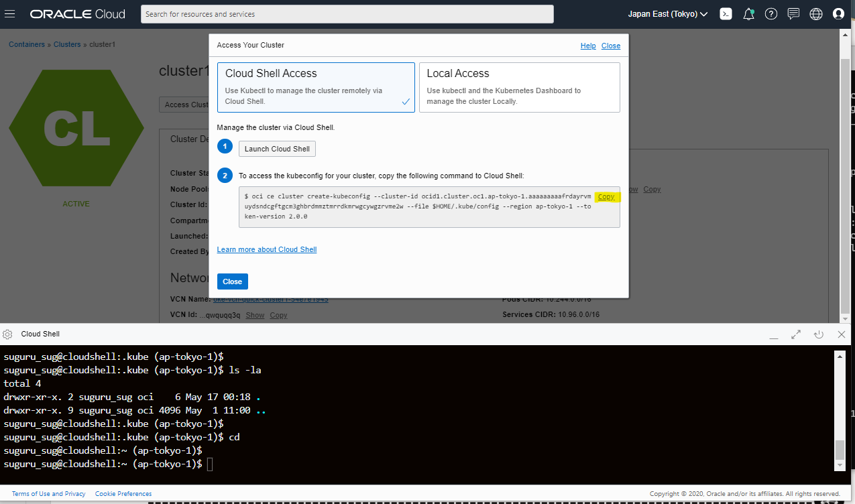Screen dimensions: 855x504
Task: Open the announcements bell icon
Action: tap(748, 13)
